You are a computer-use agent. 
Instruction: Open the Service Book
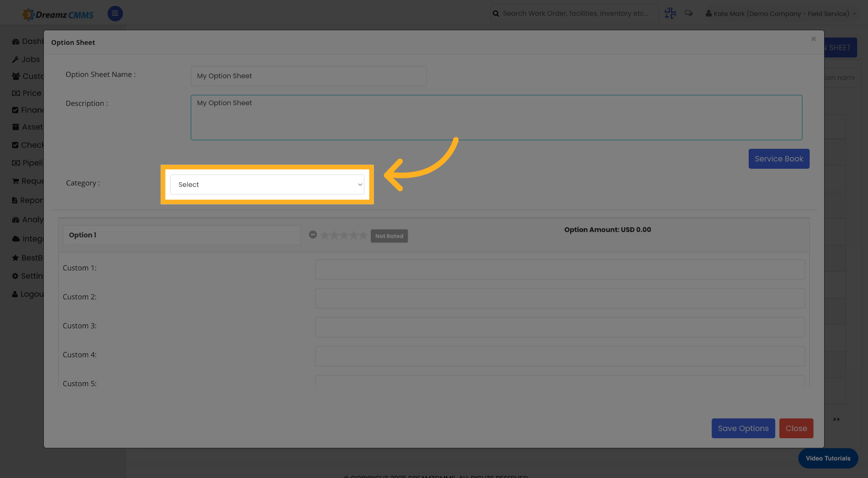[x=779, y=159]
